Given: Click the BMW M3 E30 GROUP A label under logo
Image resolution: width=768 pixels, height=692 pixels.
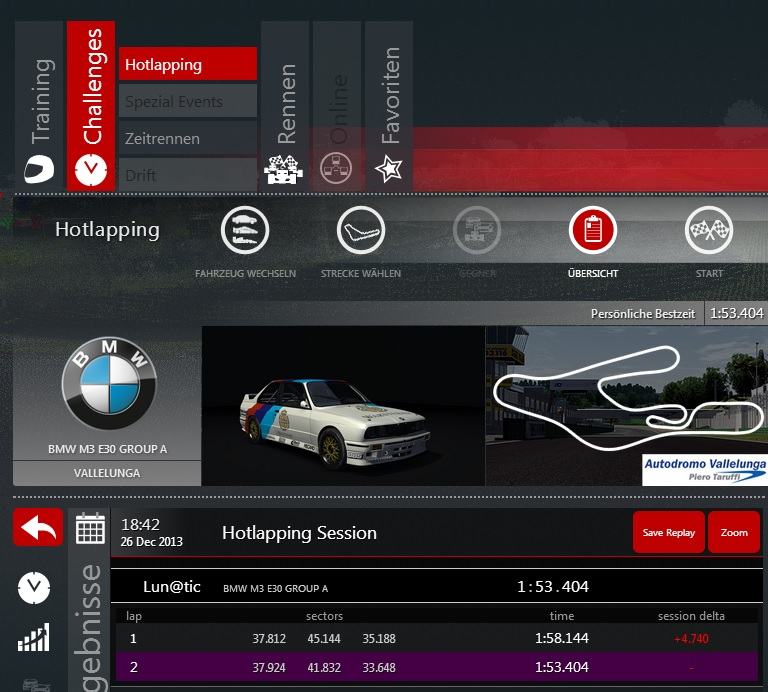Looking at the screenshot, I should [107, 449].
